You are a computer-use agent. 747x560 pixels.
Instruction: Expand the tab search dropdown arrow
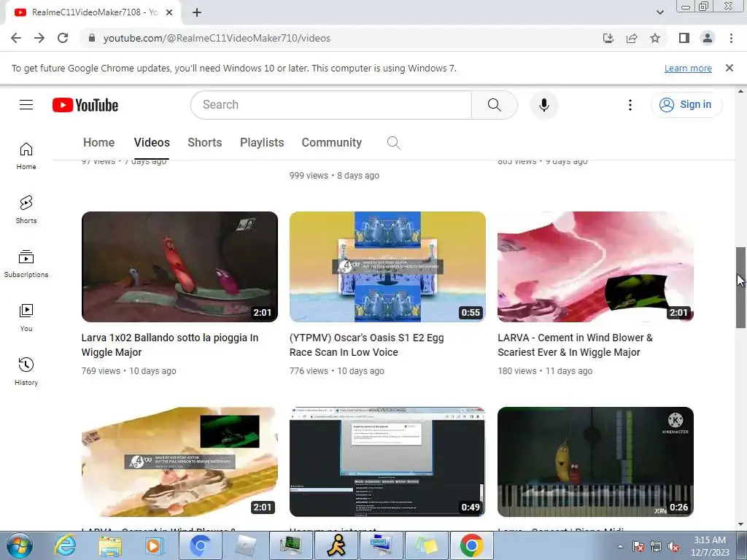pyautogui.click(x=659, y=12)
